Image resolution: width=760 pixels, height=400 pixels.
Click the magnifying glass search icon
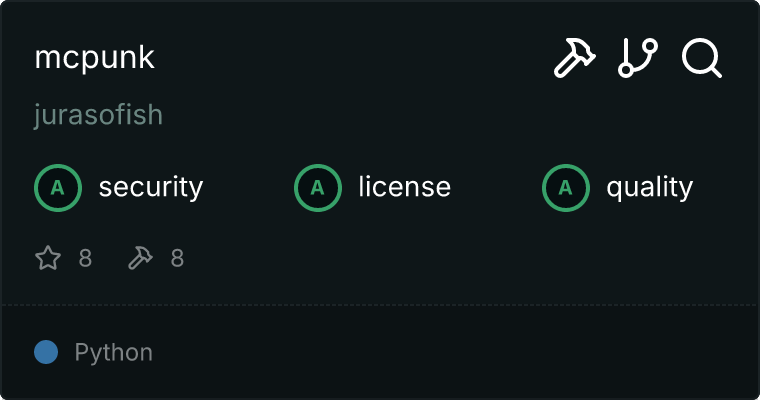tap(702, 58)
